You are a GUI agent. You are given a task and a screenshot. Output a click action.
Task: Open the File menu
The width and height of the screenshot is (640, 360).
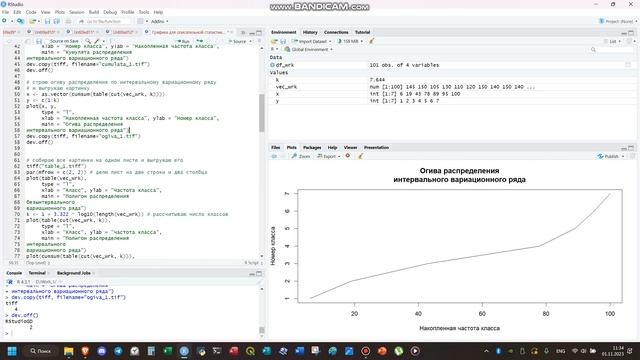(x=5, y=12)
